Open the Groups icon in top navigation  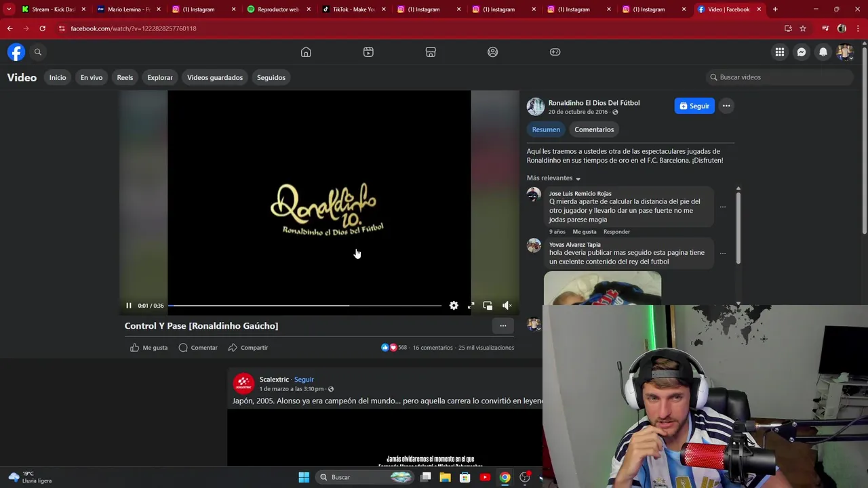tap(493, 52)
